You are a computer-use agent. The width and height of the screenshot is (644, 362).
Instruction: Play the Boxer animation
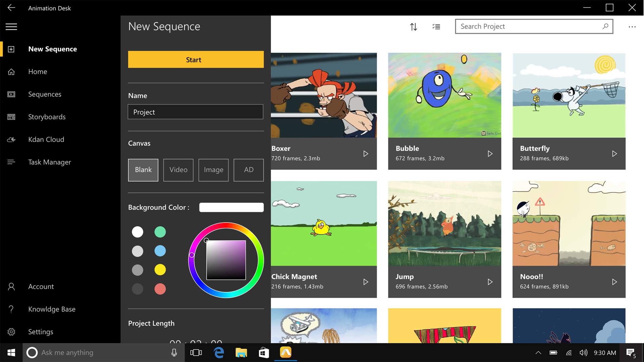[x=366, y=154]
